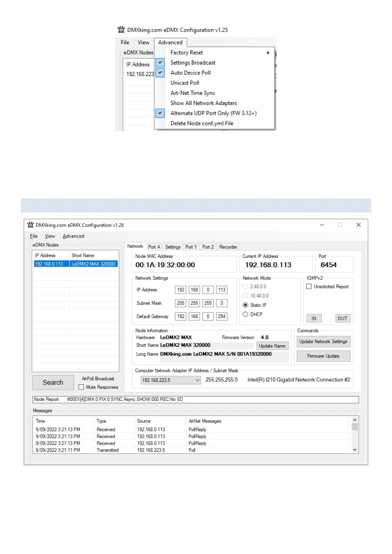Click the last octet of Default Gateway
The height and width of the screenshot is (554, 392).
tap(222, 316)
